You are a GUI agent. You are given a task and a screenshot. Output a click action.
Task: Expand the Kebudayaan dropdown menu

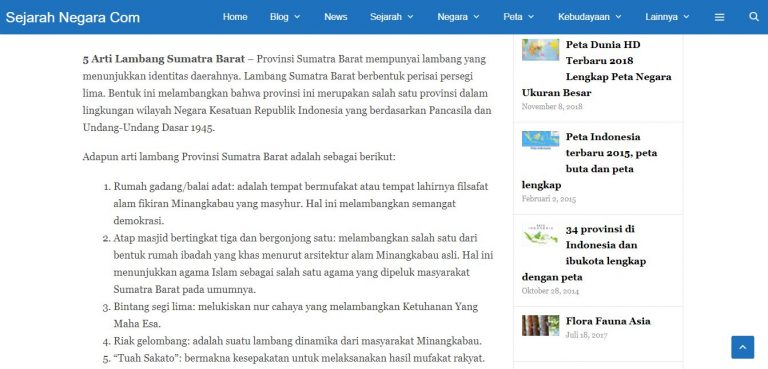pos(589,17)
